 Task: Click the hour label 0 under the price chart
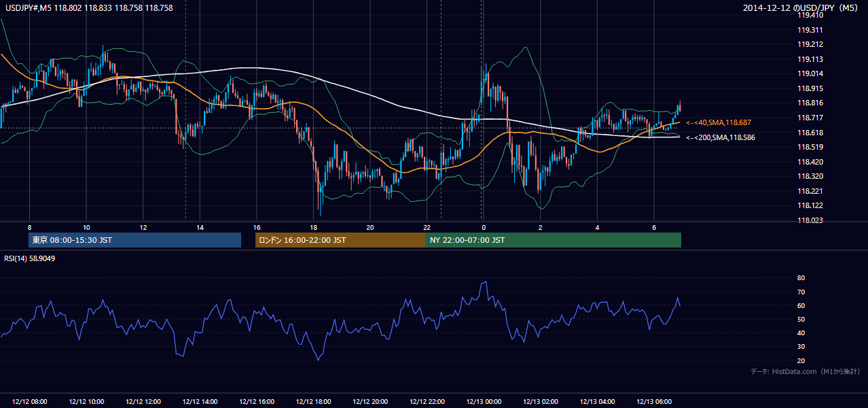(x=484, y=227)
